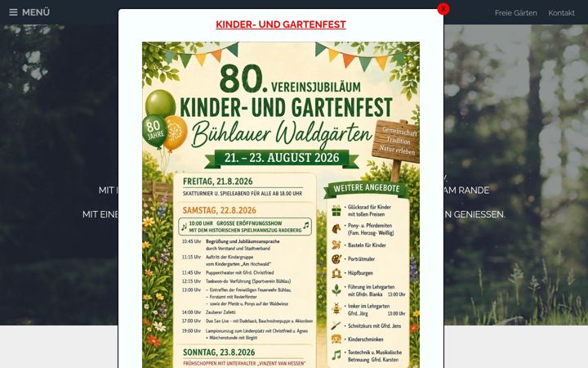Click the '11:45 Uhr Puppentheater' entry
Viewport: 588px width, 368px height.
point(228,272)
